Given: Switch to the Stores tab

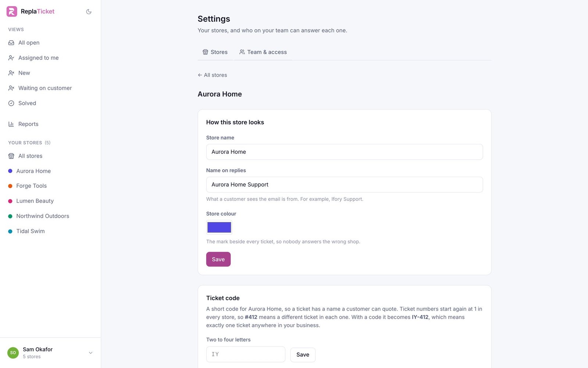Looking at the screenshot, I should (215, 52).
